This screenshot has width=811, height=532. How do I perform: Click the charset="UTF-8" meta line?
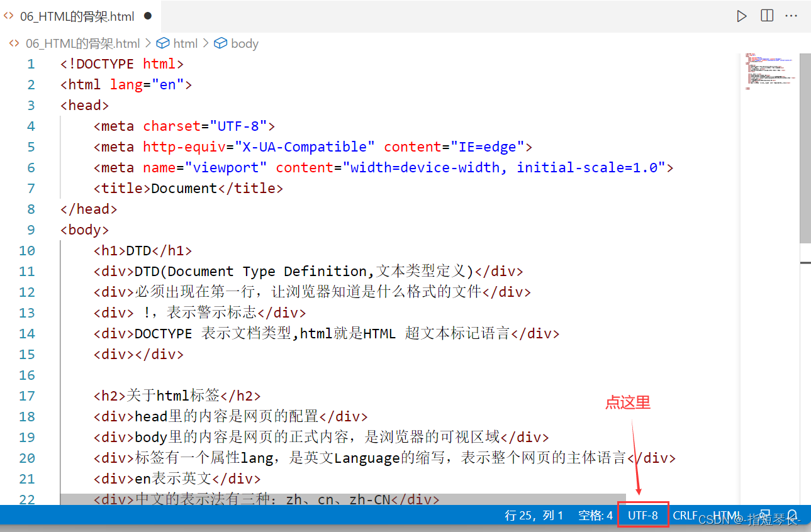(184, 126)
